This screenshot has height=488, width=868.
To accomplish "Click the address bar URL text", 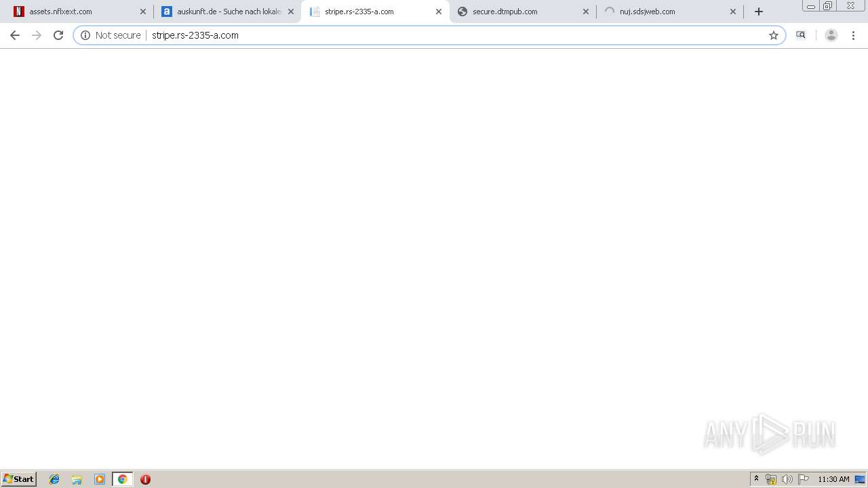I will 195,35.
